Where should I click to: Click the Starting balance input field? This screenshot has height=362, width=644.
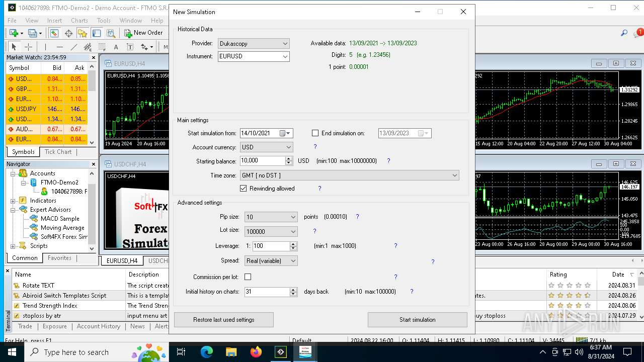click(x=262, y=161)
